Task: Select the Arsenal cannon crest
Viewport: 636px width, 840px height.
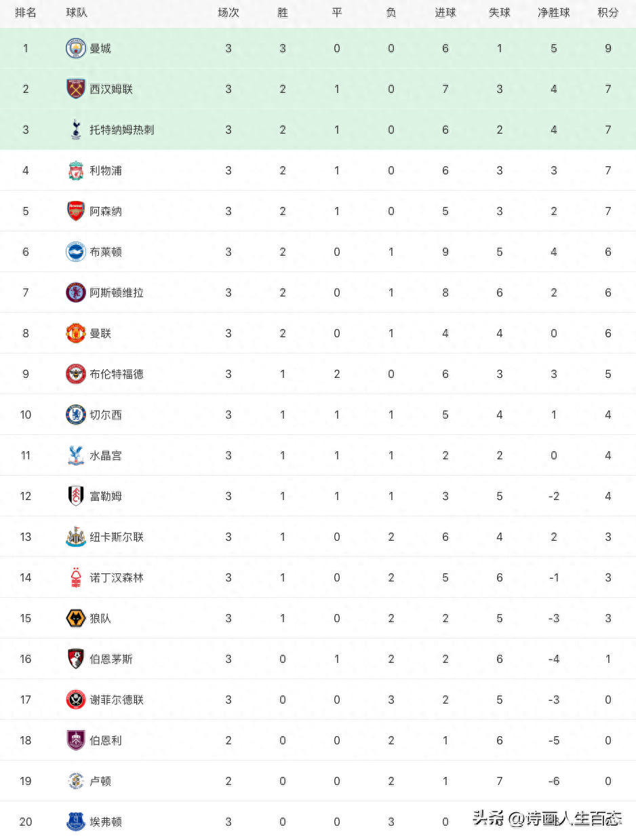Action: tap(76, 211)
